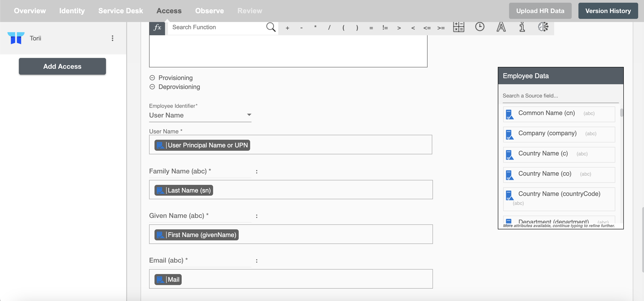Click the less-than-or-equal operator icon
Screen dimensions: 644x301
click(427, 27)
